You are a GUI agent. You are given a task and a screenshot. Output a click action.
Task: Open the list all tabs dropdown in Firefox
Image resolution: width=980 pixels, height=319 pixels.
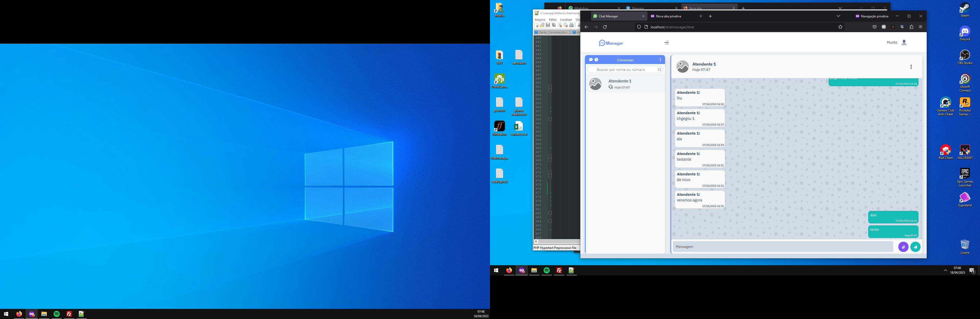tap(838, 16)
